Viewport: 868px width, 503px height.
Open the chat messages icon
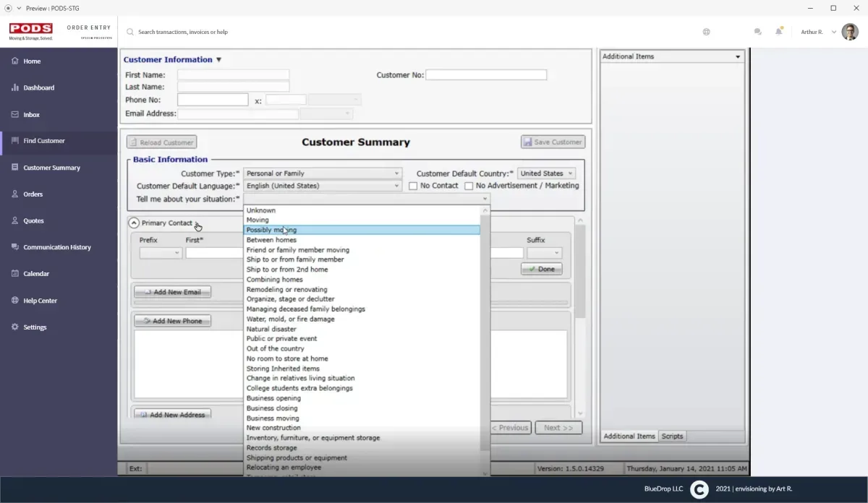757,32
